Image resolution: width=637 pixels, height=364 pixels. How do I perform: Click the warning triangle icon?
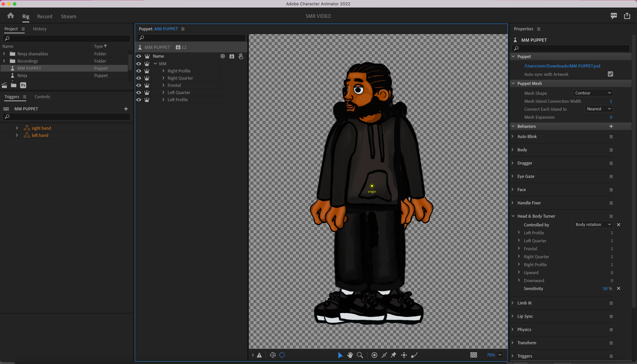click(259, 355)
